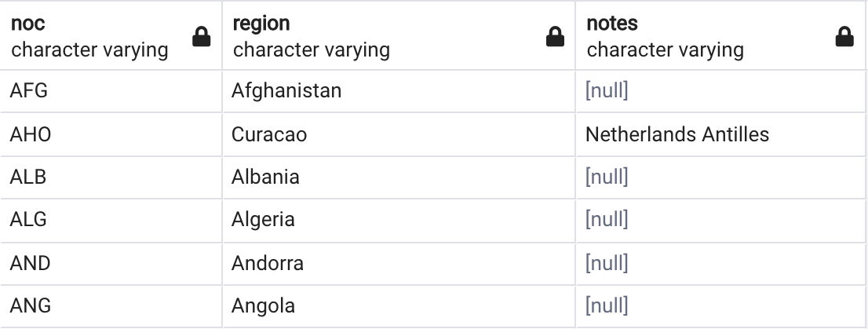
Task: Click the AHO noc cell
Action: pos(111,134)
